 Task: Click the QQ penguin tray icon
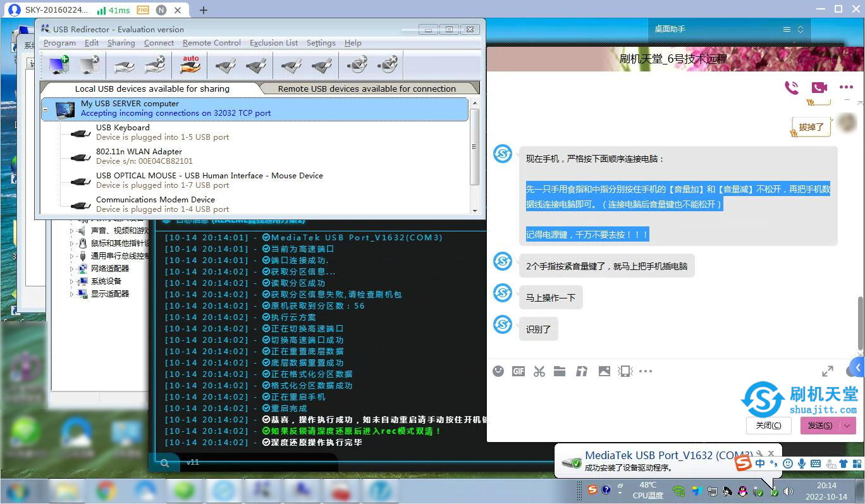coord(743,491)
